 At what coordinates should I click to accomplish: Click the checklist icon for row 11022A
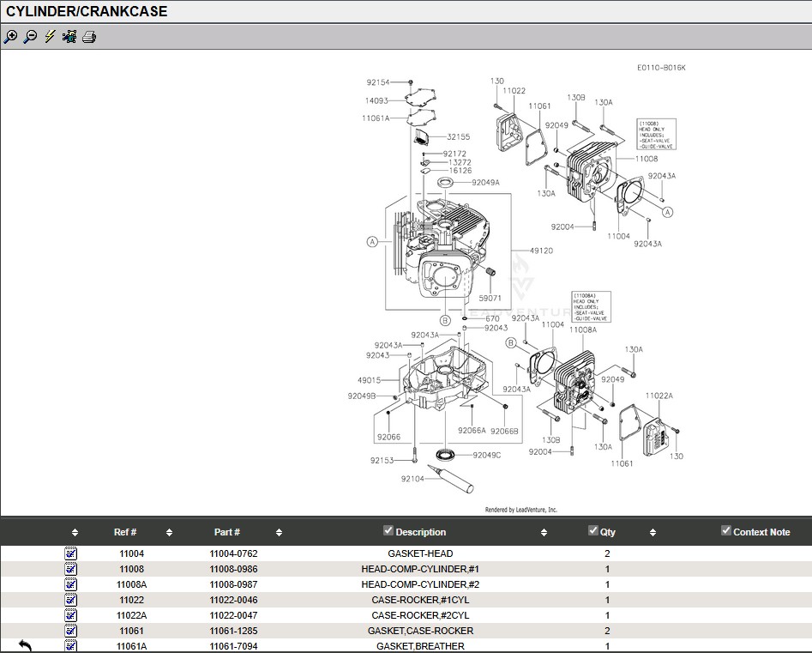pos(71,615)
